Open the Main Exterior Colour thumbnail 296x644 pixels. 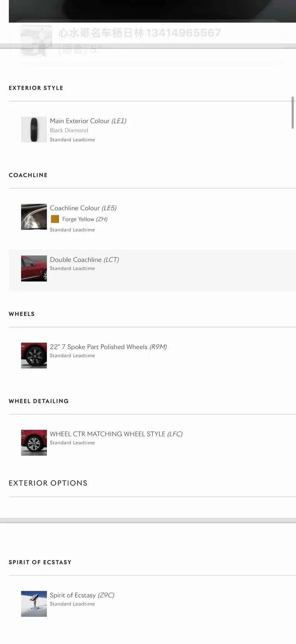click(x=34, y=130)
